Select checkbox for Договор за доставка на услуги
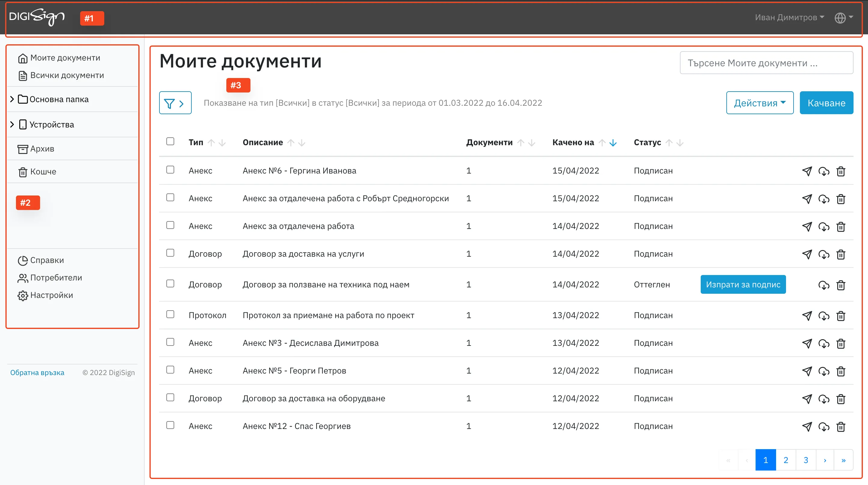 coord(170,253)
